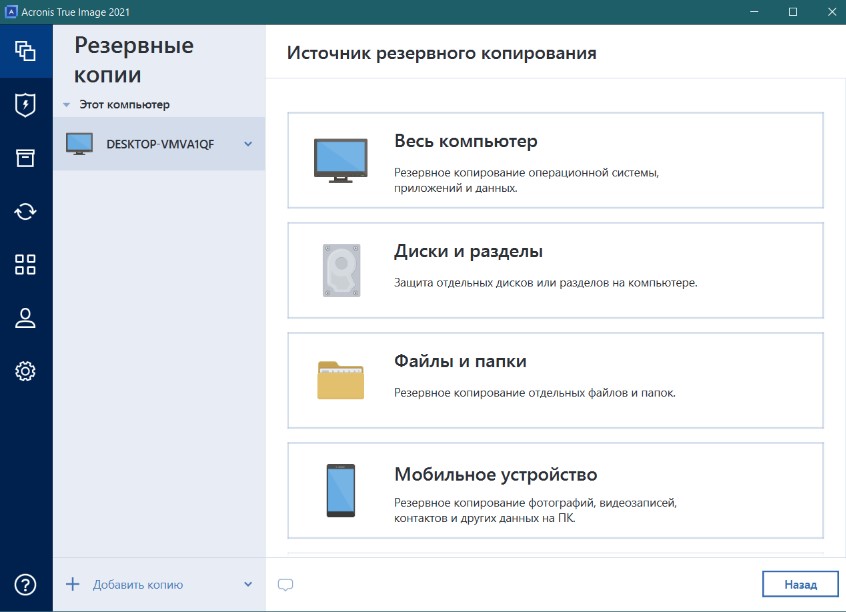Viewport: 846px width, 612px height.
Task: Select the monitor icon for Весь компьютер
Action: tap(341, 159)
